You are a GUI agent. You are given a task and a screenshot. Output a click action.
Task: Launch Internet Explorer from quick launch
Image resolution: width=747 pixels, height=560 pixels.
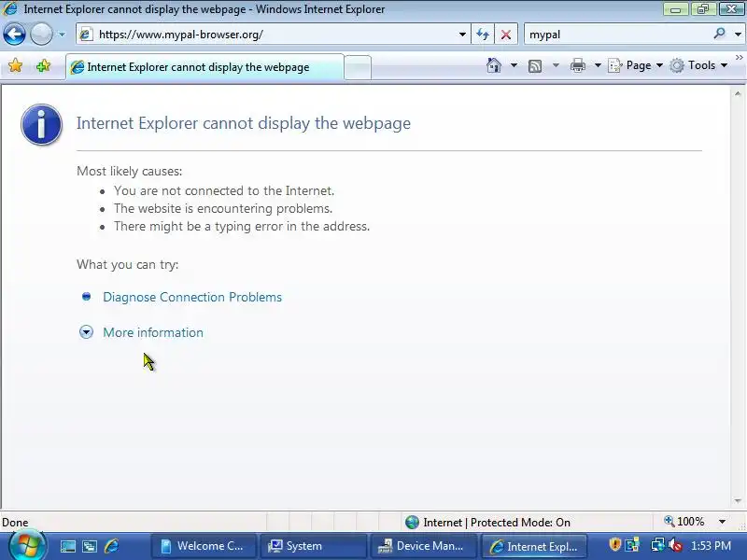coord(111,546)
